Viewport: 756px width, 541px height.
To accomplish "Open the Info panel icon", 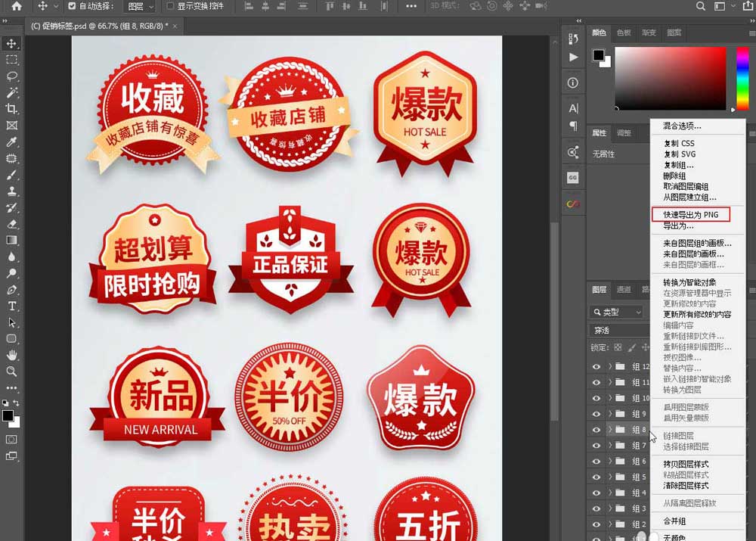I will tap(573, 83).
